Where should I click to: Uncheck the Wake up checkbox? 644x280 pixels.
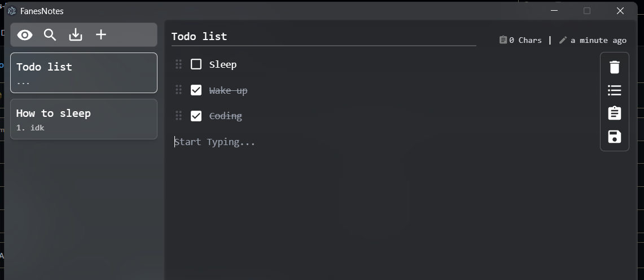coord(196,90)
